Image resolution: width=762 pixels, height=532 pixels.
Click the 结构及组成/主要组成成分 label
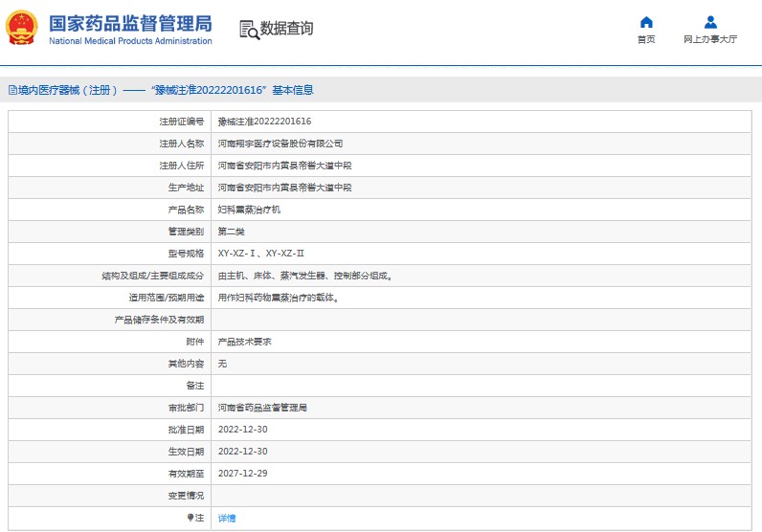pos(153,276)
